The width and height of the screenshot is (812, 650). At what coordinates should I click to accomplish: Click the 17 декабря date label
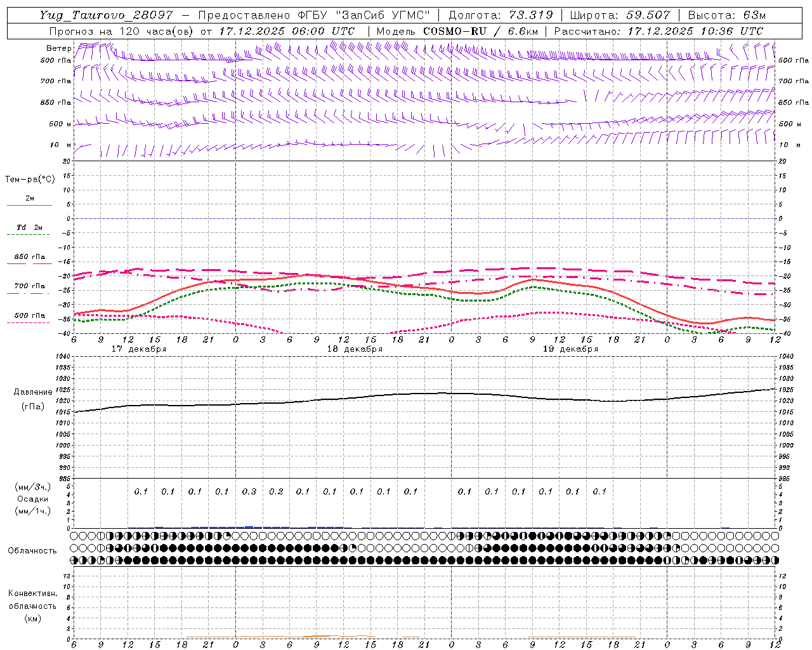[139, 349]
